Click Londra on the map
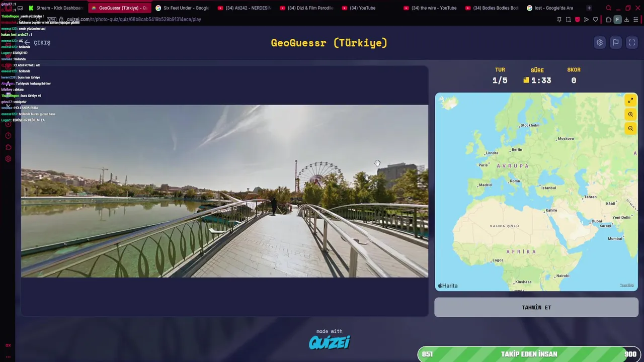The width and height of the screenshot is (644, 362). point(492,153)
